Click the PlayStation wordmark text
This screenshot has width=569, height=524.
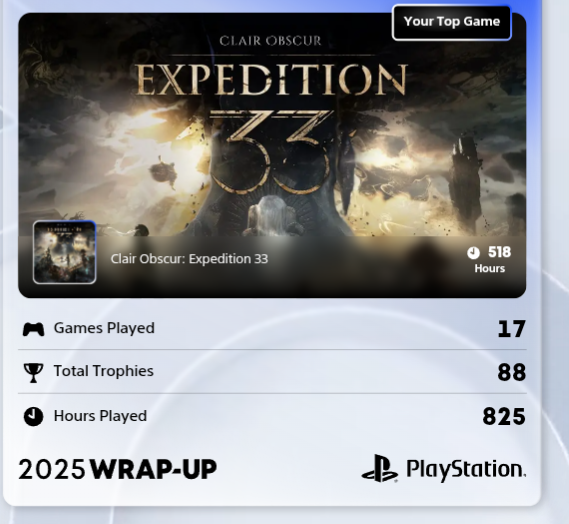466,469
